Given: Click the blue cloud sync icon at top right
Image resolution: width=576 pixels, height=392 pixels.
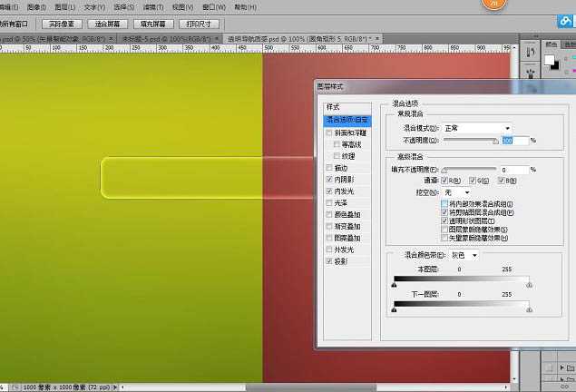Looking at the screenshot, I should pyautogui.click(x=565, y=21).
